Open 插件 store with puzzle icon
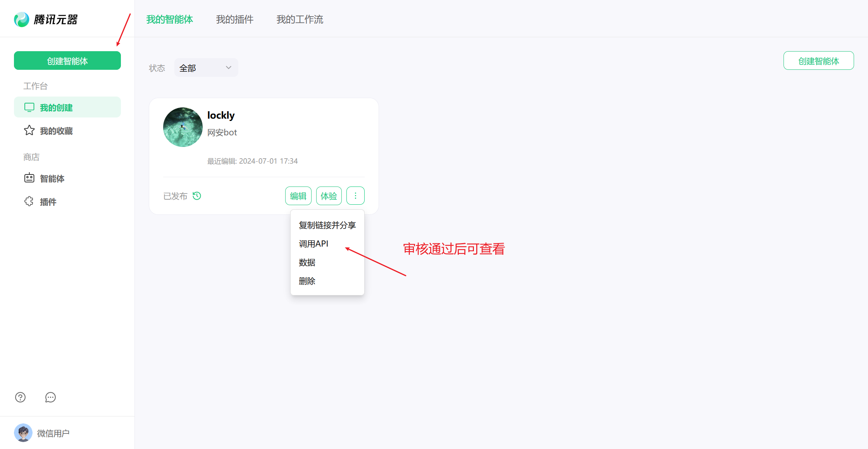The image size is (868, 449). (x=29, y=201)
